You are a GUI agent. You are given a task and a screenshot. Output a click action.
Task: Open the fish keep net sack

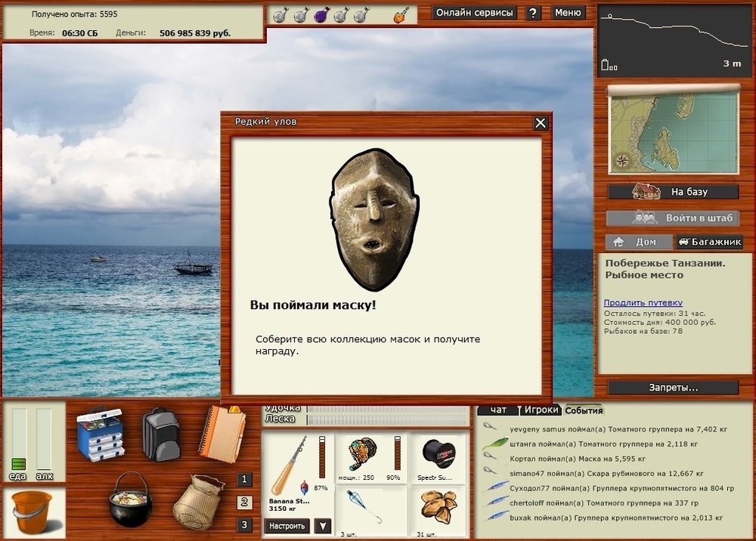(199, 502)
